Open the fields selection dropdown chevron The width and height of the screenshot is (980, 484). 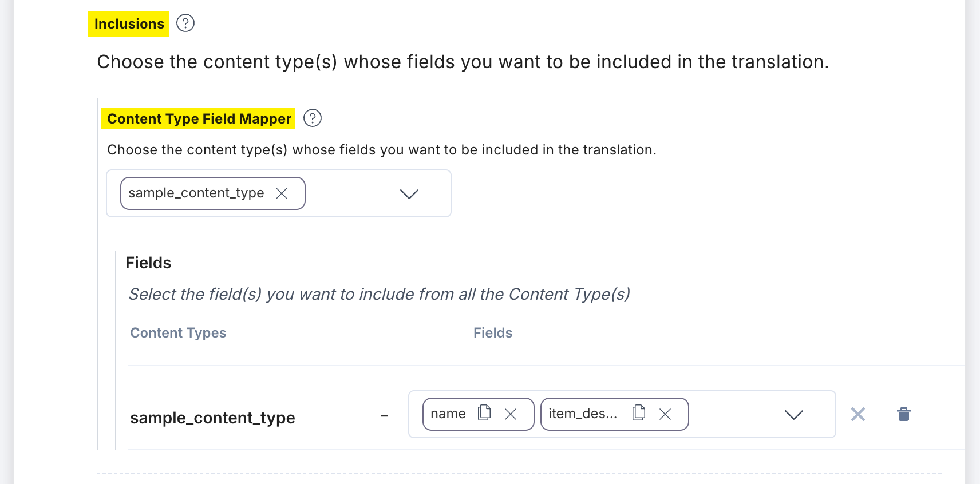tap(794, 415)
